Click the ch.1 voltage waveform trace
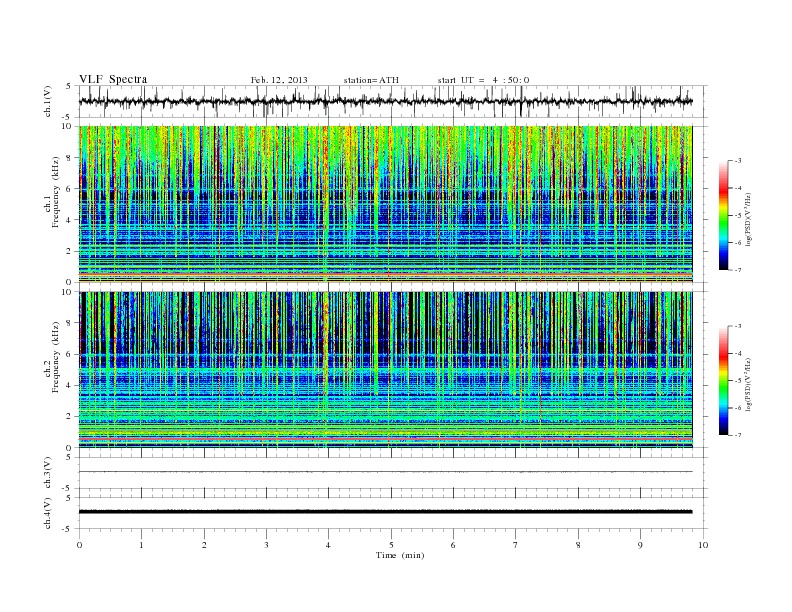Image resolution: width=792 pixels, height=612 pixels. 385,101
